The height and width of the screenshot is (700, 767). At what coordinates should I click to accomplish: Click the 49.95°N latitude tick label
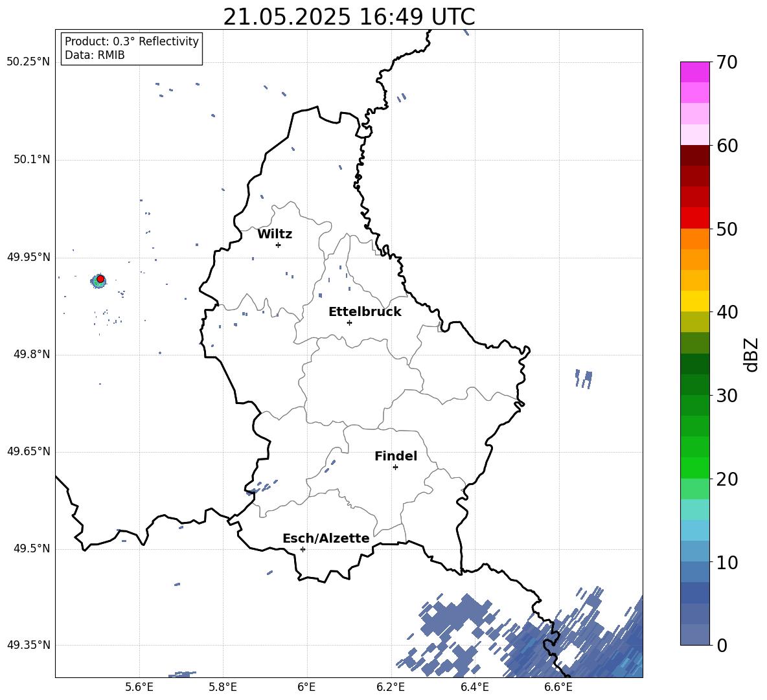pos(29,257)
